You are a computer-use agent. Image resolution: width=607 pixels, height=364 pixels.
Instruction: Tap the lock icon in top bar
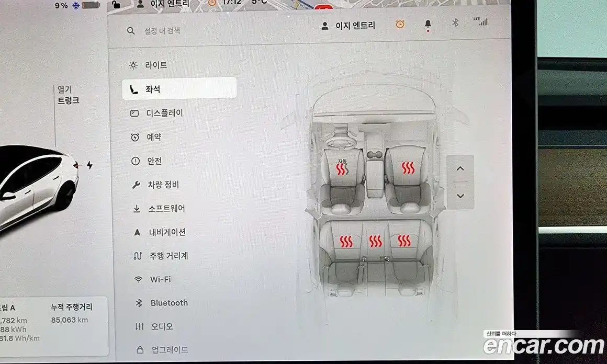(116, 5)
